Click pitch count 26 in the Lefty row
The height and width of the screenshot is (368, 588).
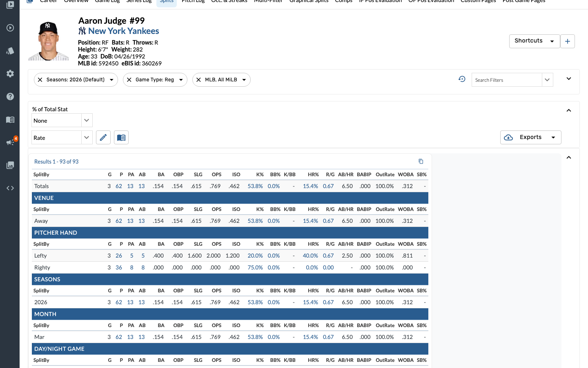[119, 256]
